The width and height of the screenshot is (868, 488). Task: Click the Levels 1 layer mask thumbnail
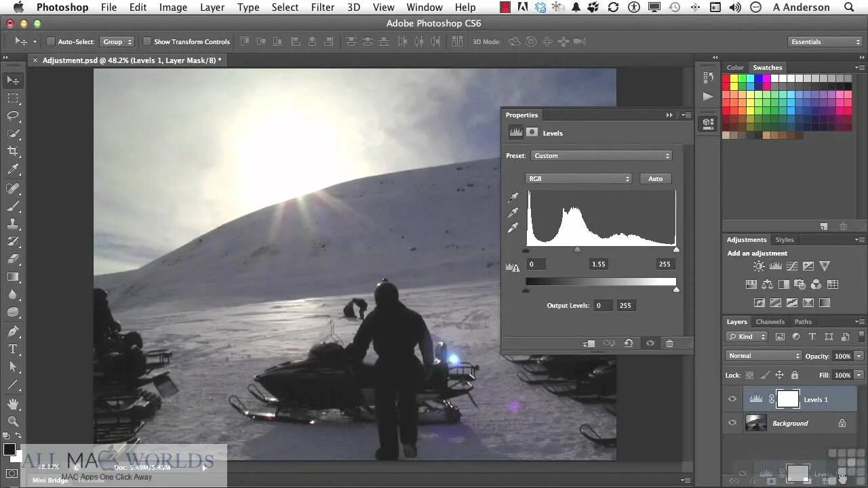[x=788, y=399]
